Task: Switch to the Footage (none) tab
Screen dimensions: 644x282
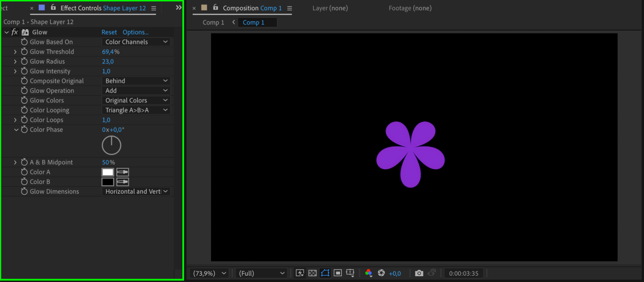Action: point(410,8)
